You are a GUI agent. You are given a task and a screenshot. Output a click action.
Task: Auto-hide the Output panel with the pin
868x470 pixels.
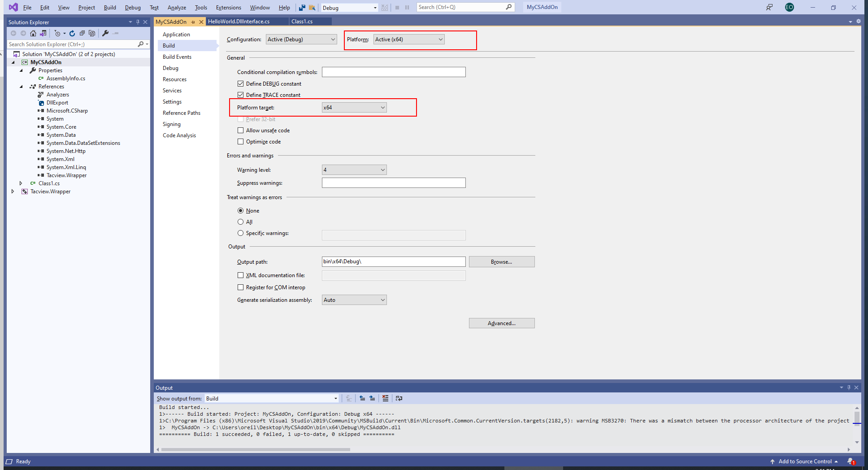849,387
